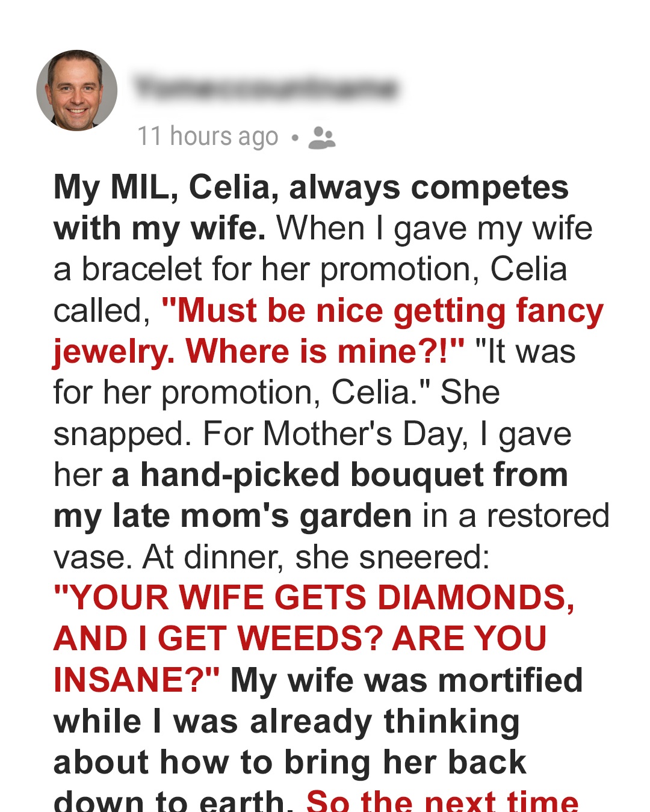Click the friends audience icon
This screenshot has height=812, width=650.
tap(321, 138)
